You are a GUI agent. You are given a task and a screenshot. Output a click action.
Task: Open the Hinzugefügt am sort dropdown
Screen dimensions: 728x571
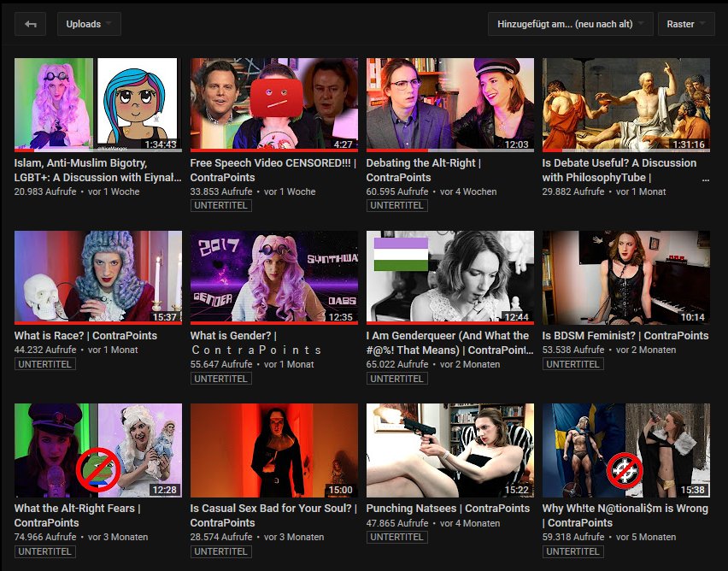click(x=570, y=24)
